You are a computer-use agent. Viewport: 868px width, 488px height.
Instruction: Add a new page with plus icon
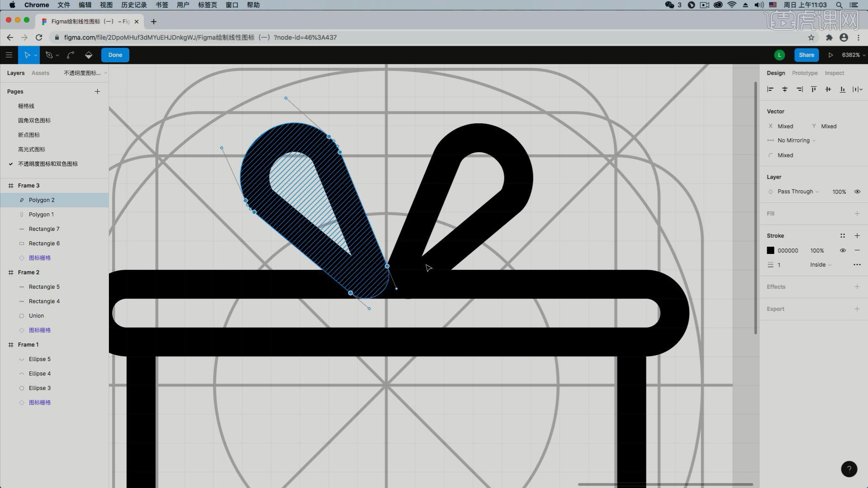(x=97, y=92)
